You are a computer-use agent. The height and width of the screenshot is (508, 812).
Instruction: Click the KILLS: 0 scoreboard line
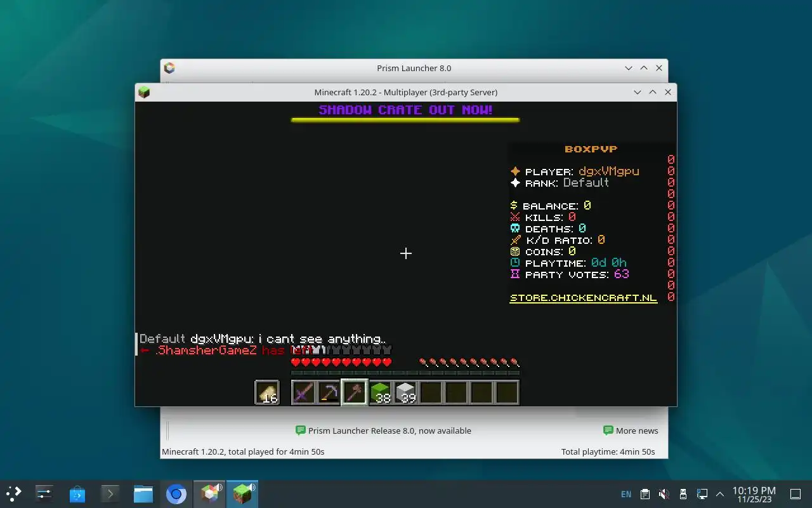pyautogui.click(x=544, y=217)
